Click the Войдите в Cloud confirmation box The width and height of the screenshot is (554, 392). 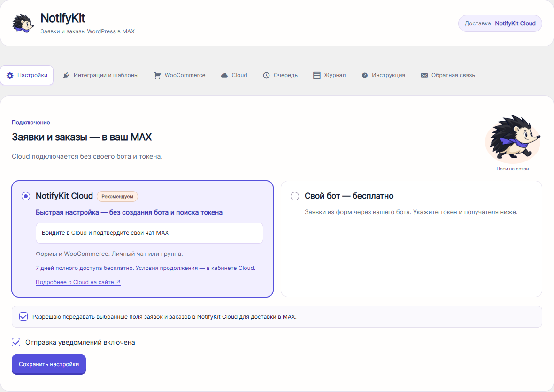click(x=149, y=233)
